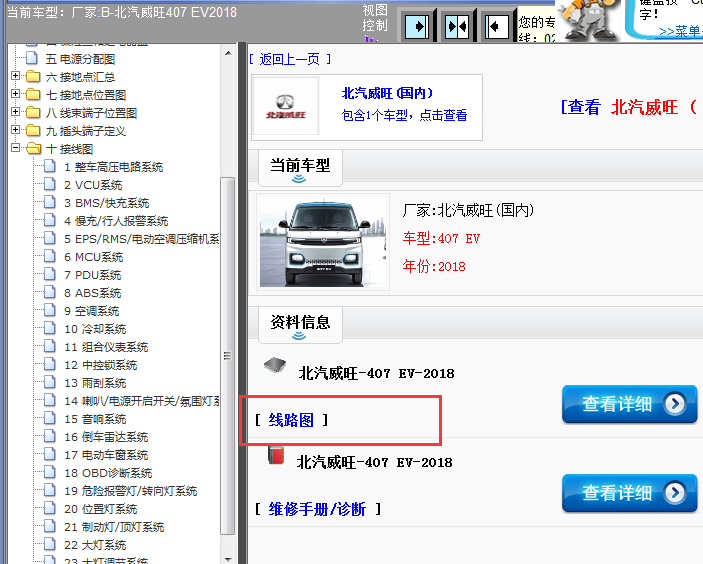Click 查看详细 button next to 维修手册/诊断
703x564 pixels.
tap(629, 493)
